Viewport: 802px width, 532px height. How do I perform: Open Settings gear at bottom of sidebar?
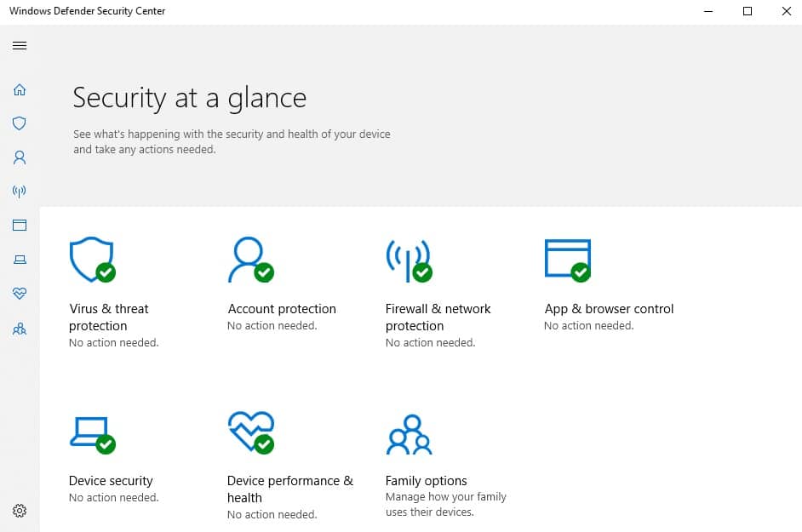(20, 511)
